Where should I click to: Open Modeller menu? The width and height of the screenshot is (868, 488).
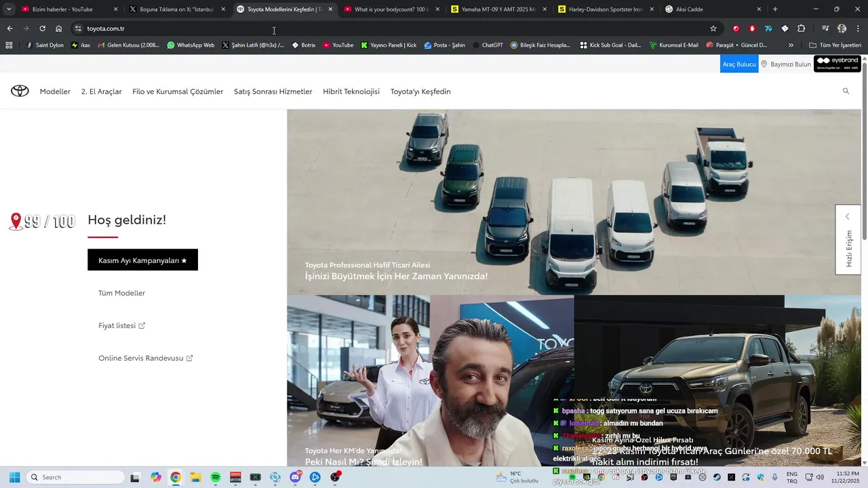pos(55,91)
